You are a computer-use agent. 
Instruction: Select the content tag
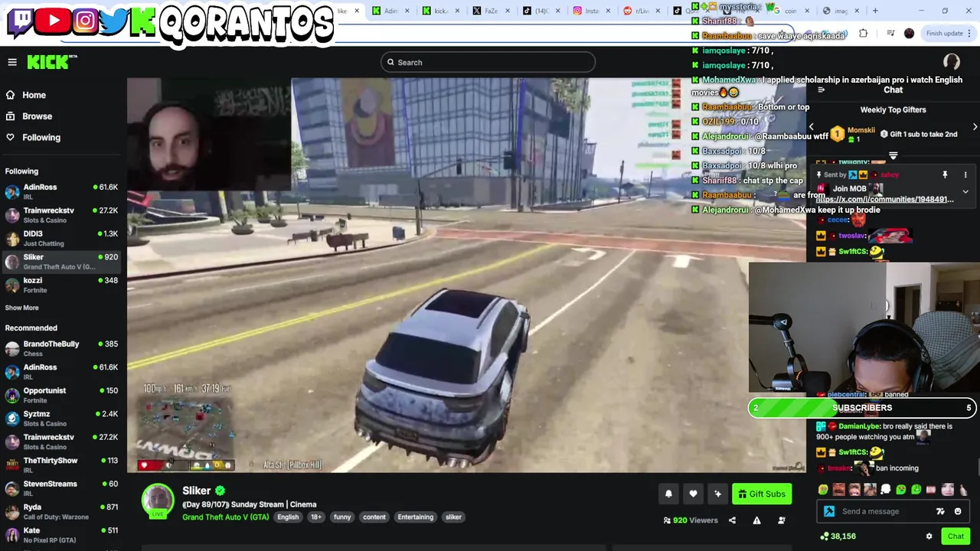coord(374,517)
